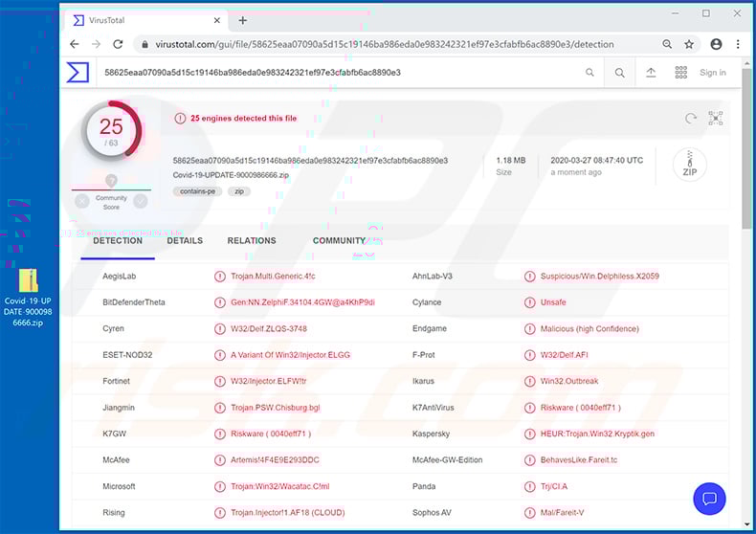
Task: Click 'BehavesLike.Fareit.tc' detection text
Action: (579, 459)
